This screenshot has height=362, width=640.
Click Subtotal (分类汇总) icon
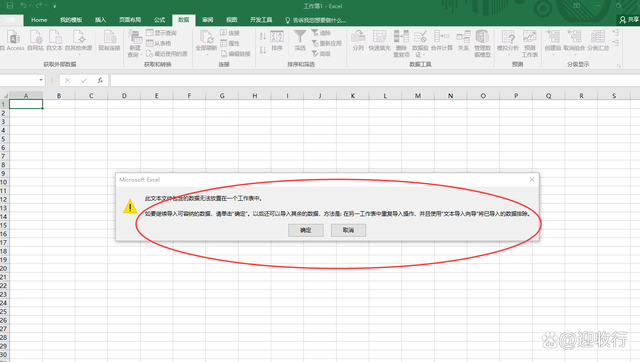click(x=598, y=40)
